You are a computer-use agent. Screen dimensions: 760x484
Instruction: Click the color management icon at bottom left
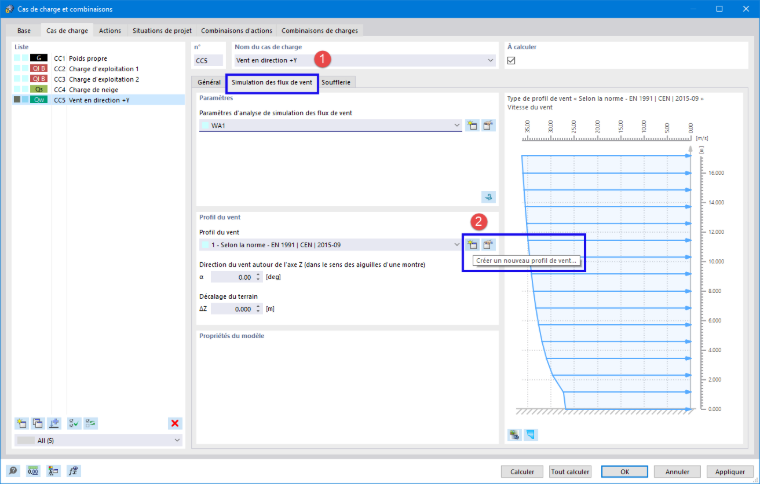pos(53,470)
